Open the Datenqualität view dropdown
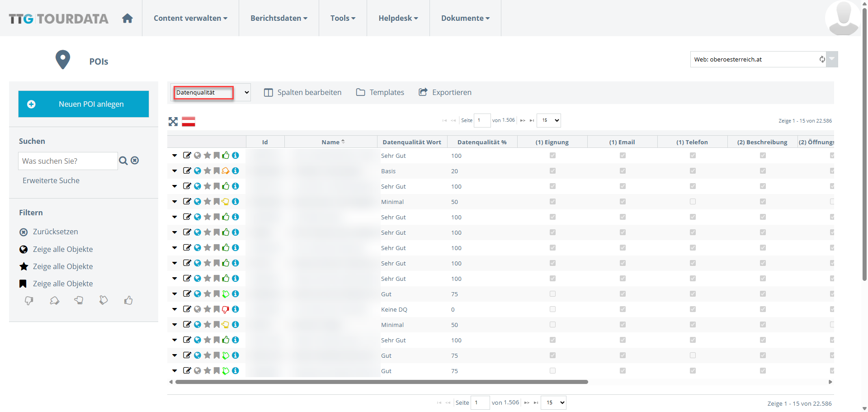Screen dimensions: 868x412 [x=211, y=92]
